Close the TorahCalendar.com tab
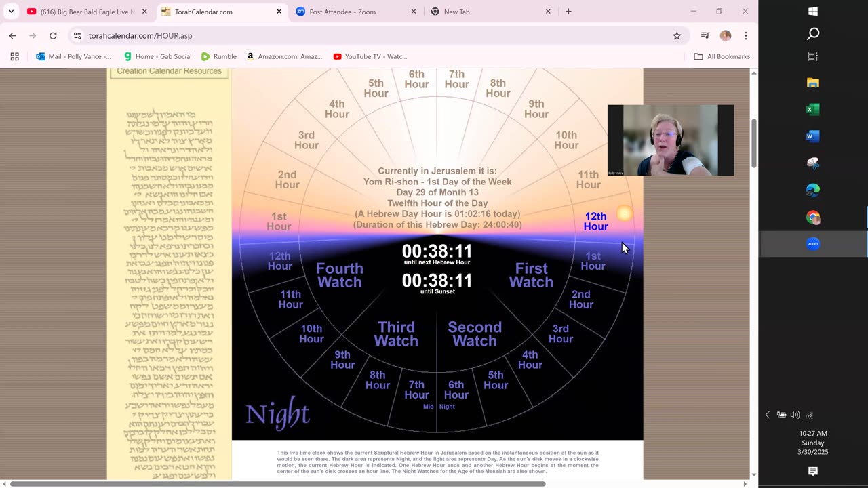868x488 pixels. 279,12
